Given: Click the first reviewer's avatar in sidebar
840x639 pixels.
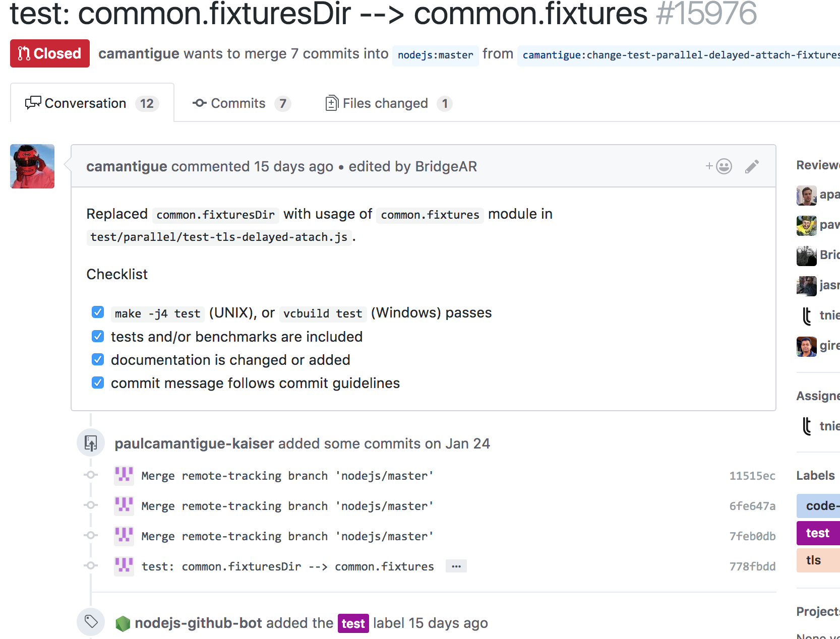Looking at the screenshot, I should 806,195.
